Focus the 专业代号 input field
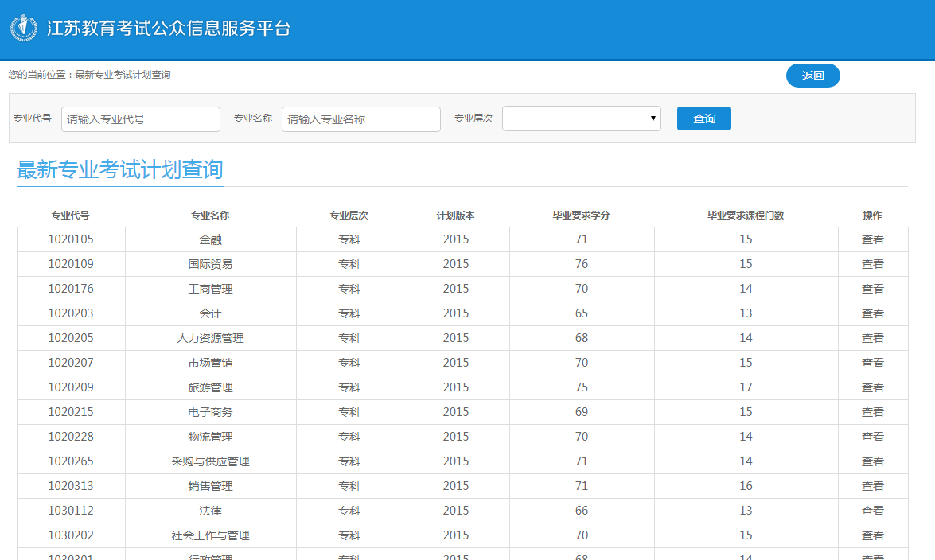Image resolution: width=935 pixels, height=560 pixels. (141, 119)
